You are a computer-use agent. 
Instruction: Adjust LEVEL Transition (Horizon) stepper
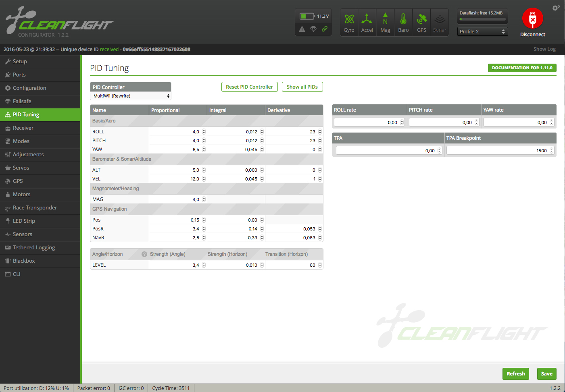(x=320, y=265)
